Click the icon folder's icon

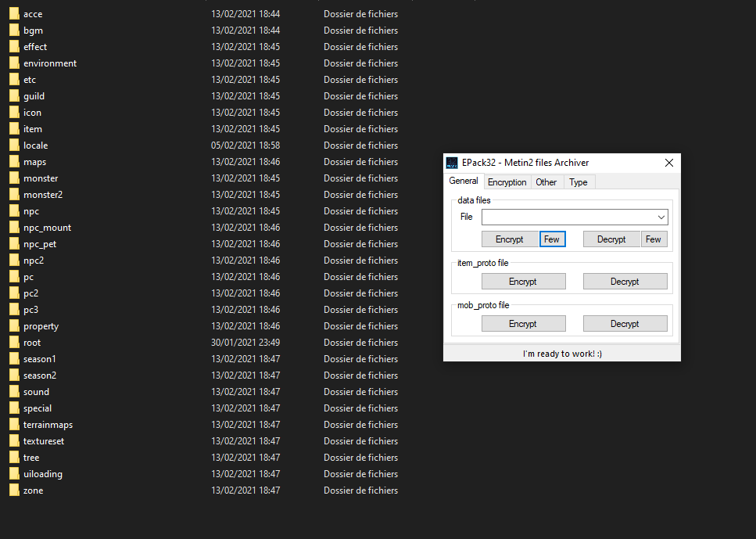(x=15, y=113)
